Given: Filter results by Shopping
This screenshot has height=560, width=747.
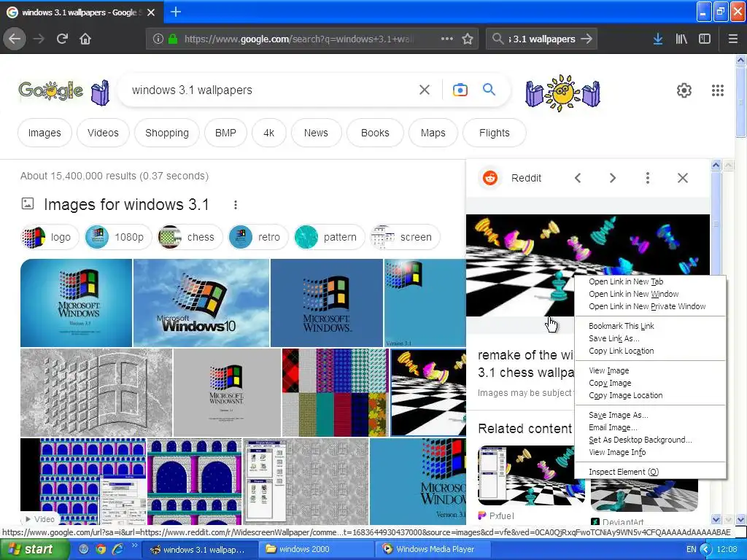Looking at the screenshot, I should (x=167, y=133).
